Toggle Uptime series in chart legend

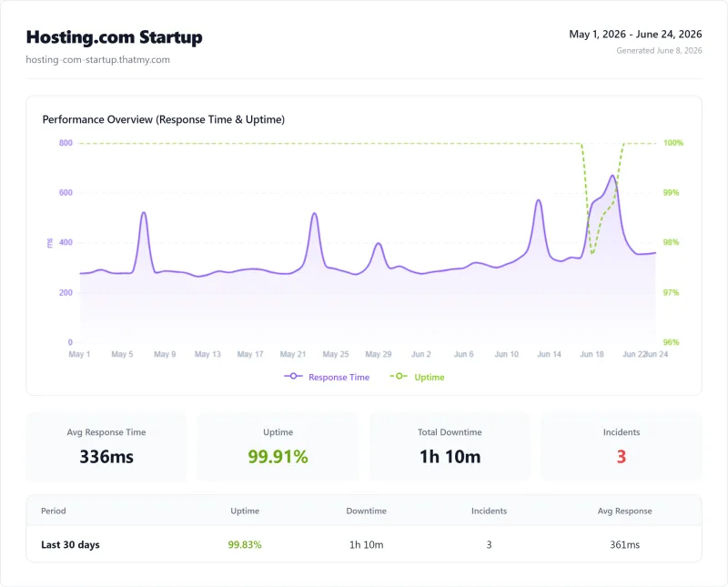click(x=417, y=377)
